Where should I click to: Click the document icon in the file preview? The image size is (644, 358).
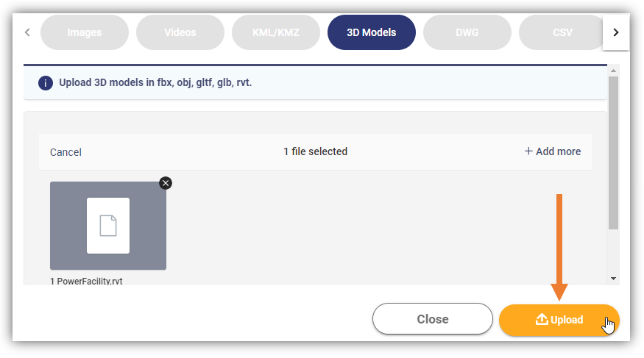[x=108, y=226]
